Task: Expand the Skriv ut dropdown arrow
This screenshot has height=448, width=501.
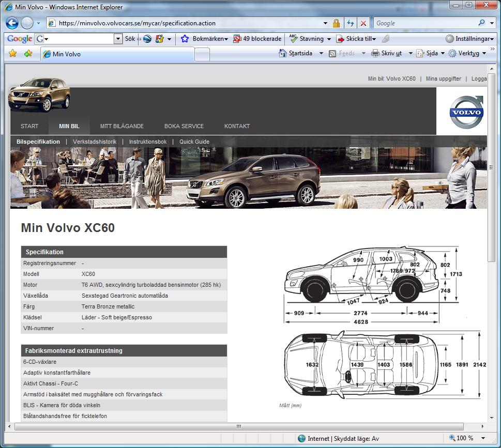Action: [x=410, y=53]
